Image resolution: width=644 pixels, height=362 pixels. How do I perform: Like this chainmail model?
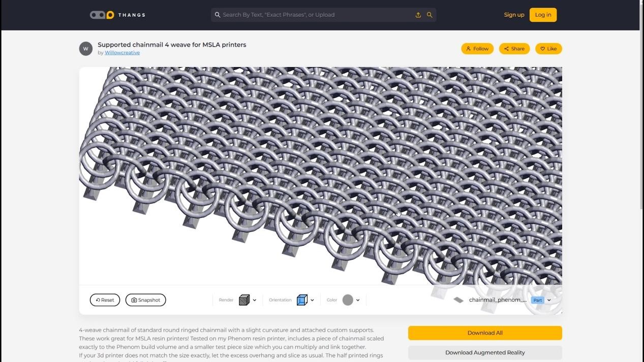pyautogui.click(x=548, y=49)
